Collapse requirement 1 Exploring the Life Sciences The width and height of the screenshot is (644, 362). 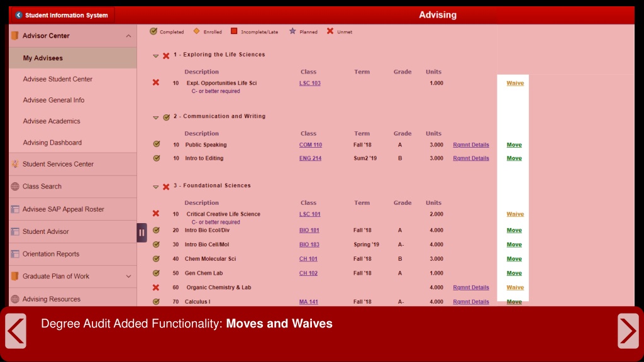(156, 56)
